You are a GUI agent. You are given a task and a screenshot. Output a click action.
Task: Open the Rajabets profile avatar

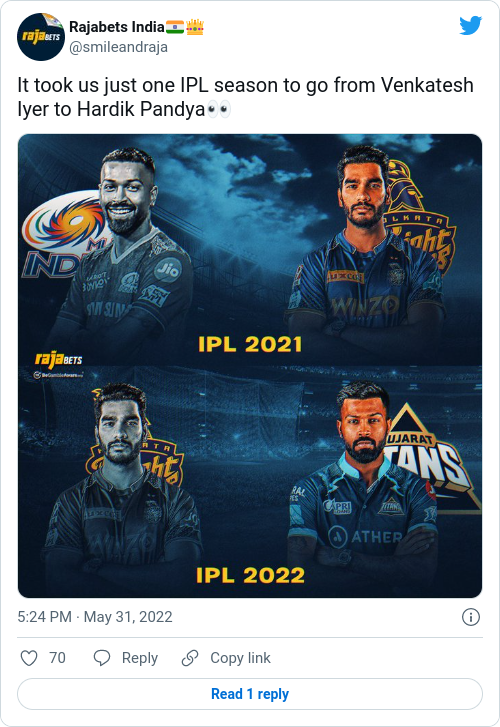click(x=41, y=37)
